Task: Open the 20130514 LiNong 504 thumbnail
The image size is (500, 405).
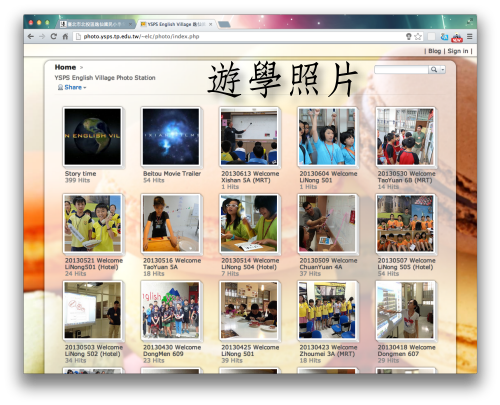Action: coord(249,223)
